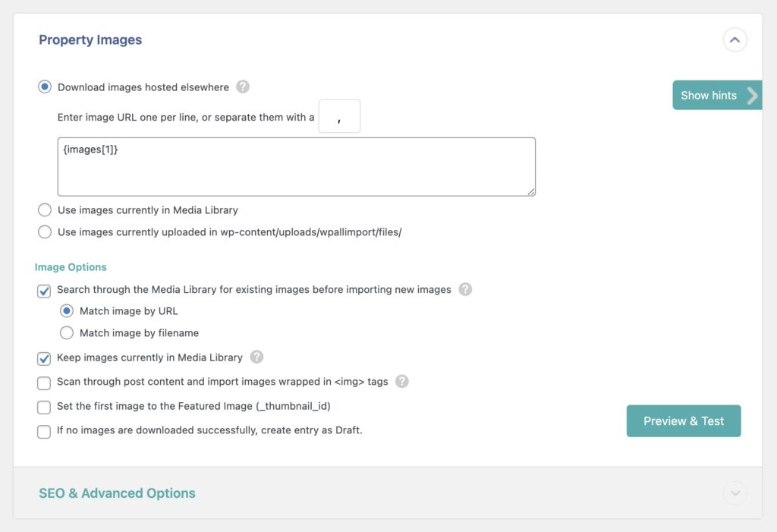Check "Set the first image to the Featured Image"
777x532 pixels.
[43, 408]
